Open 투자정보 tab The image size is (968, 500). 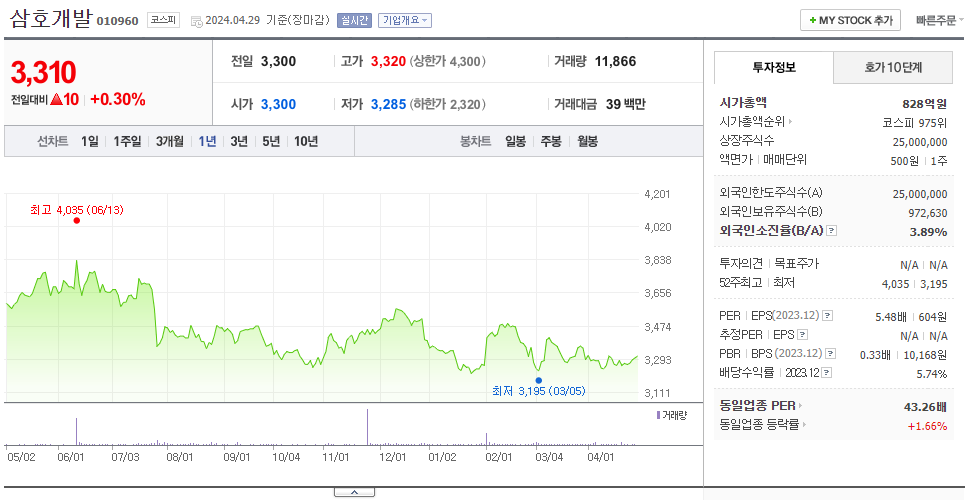774,67
